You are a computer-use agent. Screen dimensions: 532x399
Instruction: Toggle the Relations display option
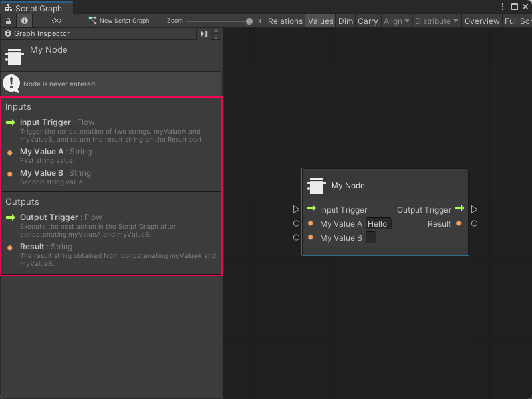tap(285, 21)
